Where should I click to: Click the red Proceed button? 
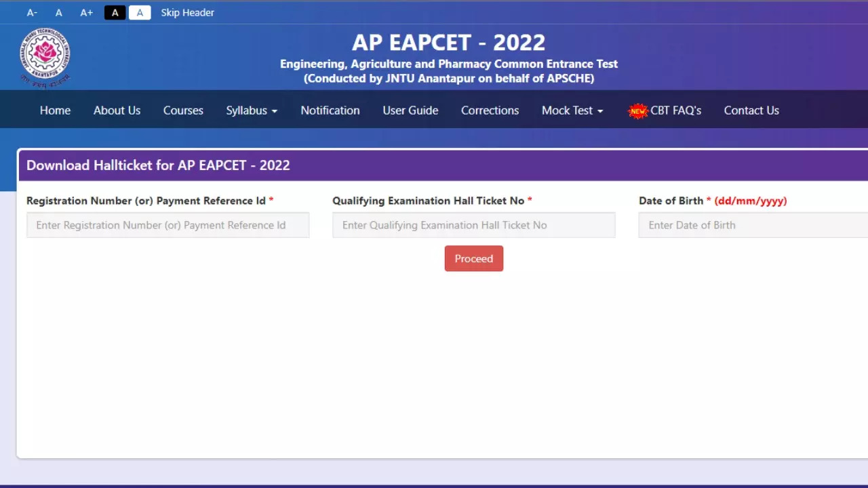point(474,258)
